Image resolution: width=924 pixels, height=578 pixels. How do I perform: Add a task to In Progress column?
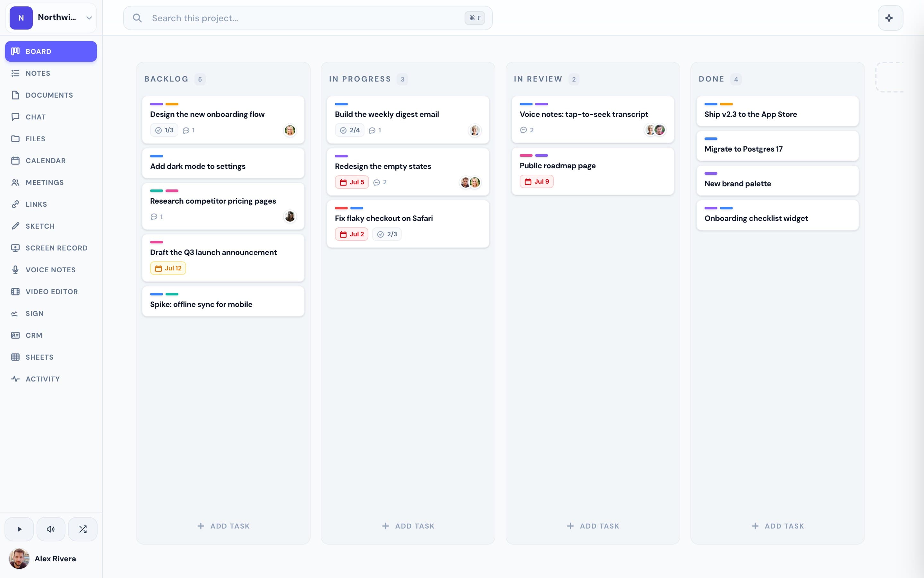[408, 526]
